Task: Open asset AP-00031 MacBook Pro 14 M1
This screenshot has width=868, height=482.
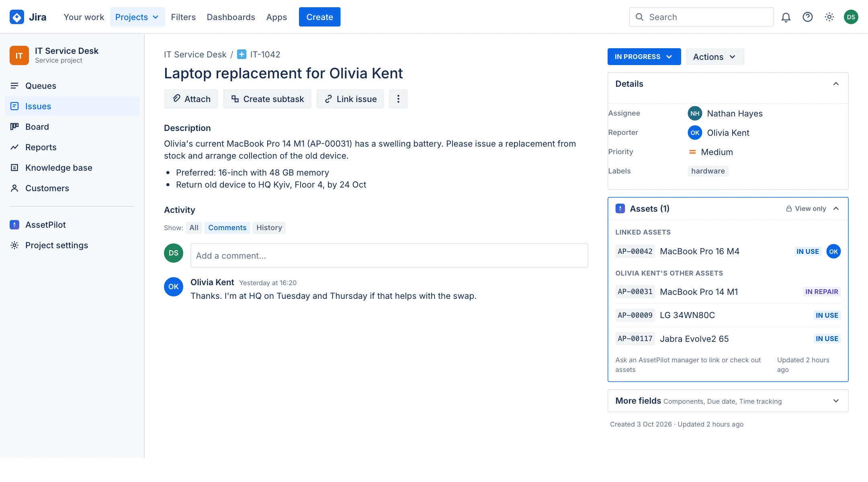Action: pos(728,292)
